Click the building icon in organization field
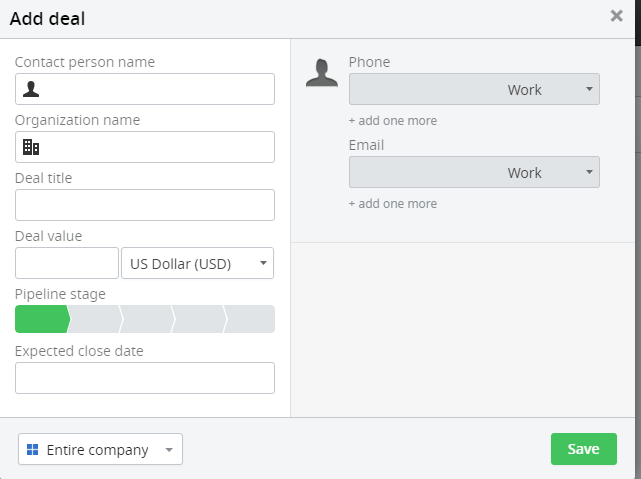Viewport: 641px width, 479px height. click(x=31, y=147)
